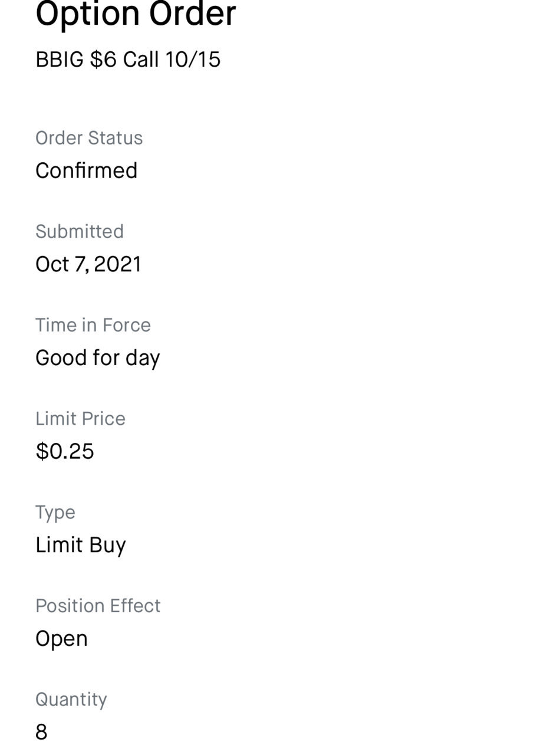This screenshot has width=560, height=755.
Task: Select the BBIG $6 Call 10/15 subtitle
Action: coord(128,60)
